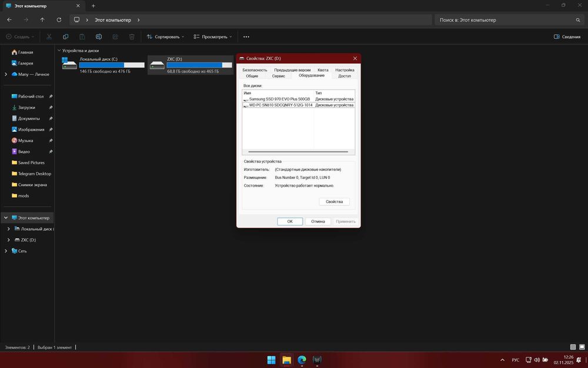Show hidden tray icons chevron
The image size is (588, 368).
click(503, 360)
